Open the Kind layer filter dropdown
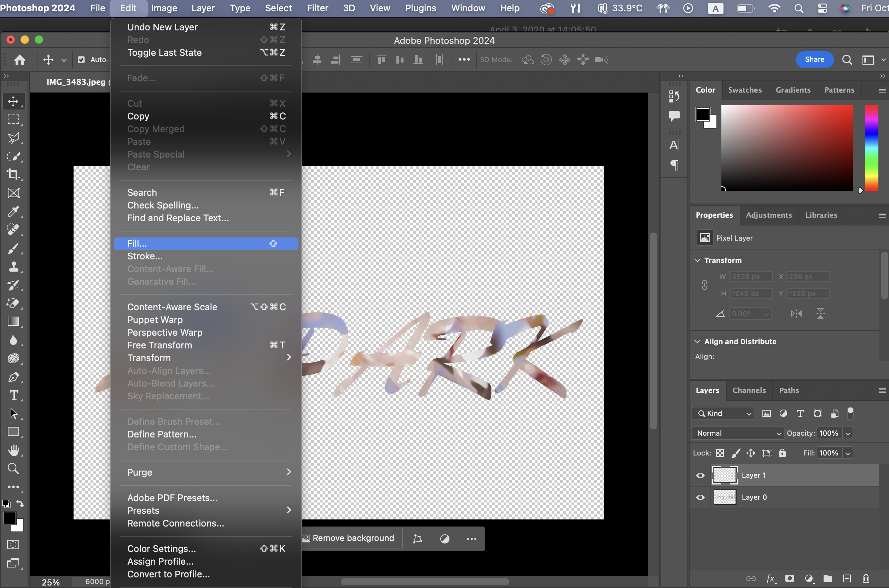Image resolution: width=889 pixels, height=588 pixels. click(723, 413)
